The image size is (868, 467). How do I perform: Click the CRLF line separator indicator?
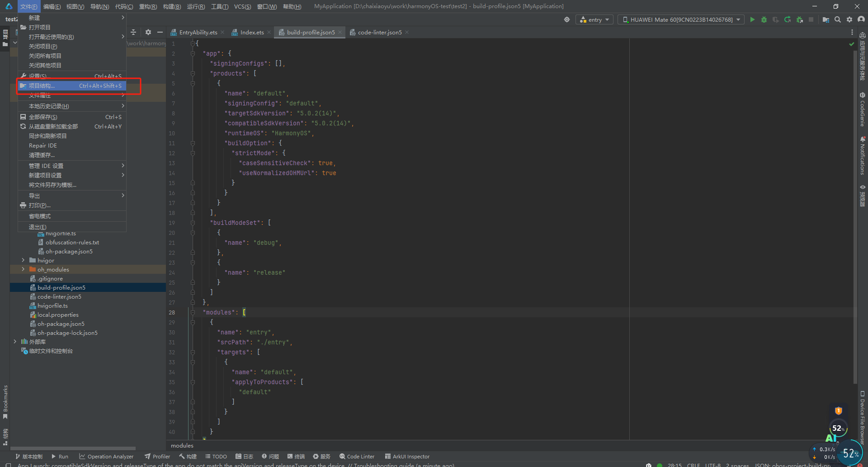(693, 465)
